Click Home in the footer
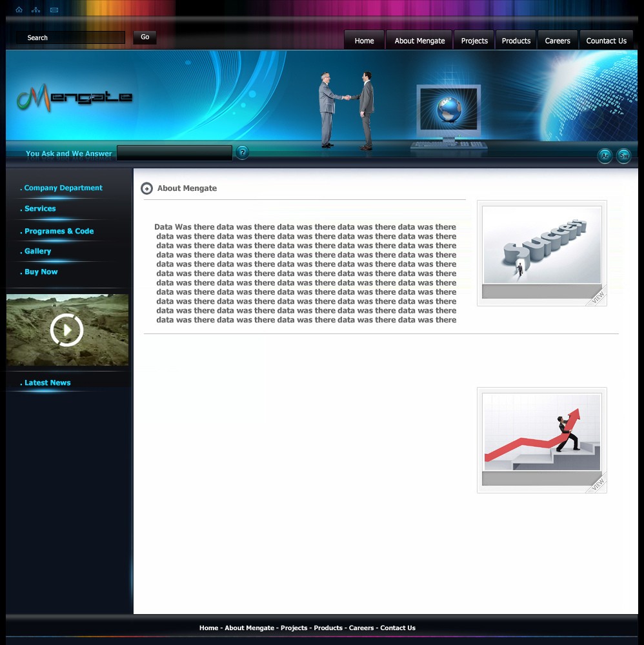This screenshot has width=644, height=645. pos(208,628)
